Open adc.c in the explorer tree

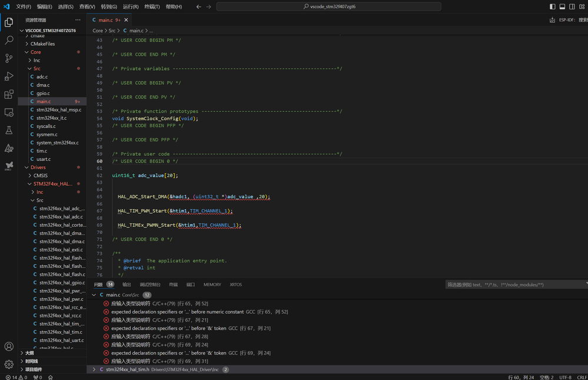coord(42,77)
